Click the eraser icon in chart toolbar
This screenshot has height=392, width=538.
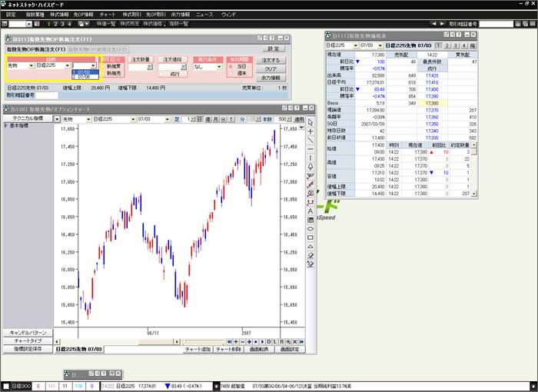pos(311,255)
